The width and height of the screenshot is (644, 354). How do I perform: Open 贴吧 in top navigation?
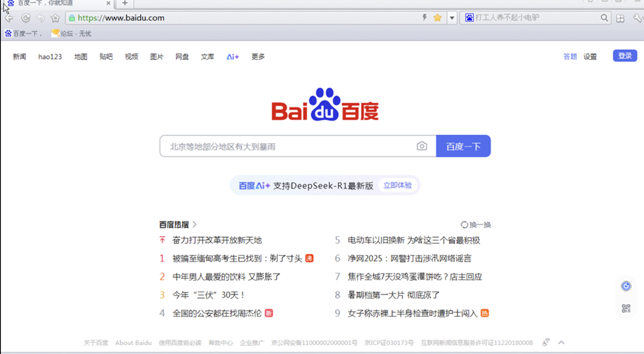tap(106, 57)
